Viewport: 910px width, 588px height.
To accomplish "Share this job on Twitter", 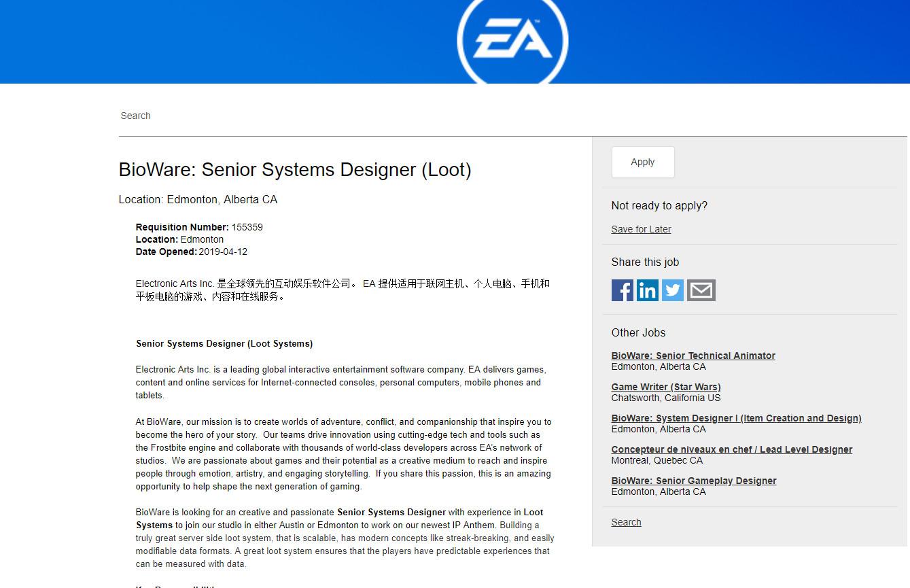I will click(x=673, y=290).
